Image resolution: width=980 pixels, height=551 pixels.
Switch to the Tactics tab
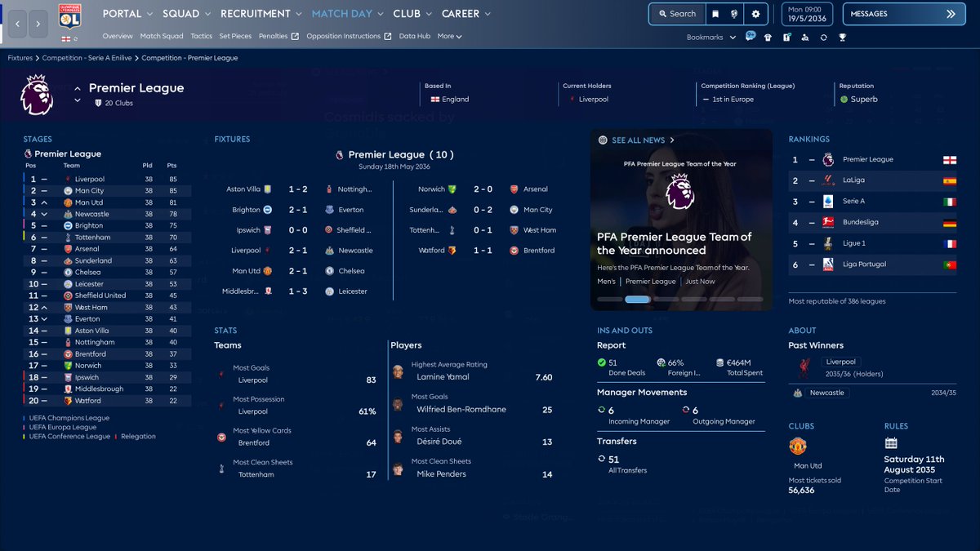coord(201,37)
